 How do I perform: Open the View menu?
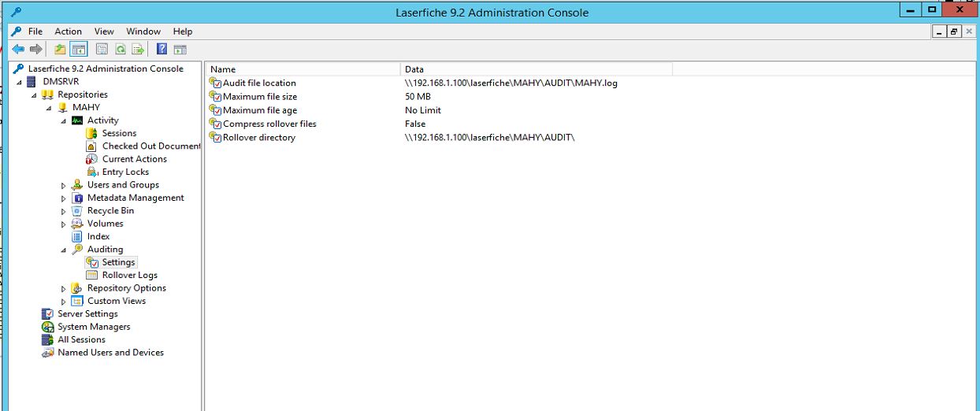tap(104, 31)
